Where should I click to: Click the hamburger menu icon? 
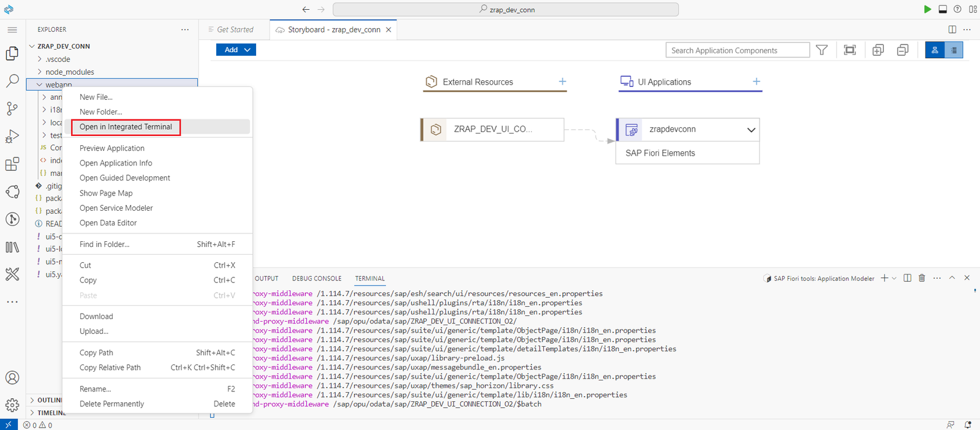click(x=12, y=29)
